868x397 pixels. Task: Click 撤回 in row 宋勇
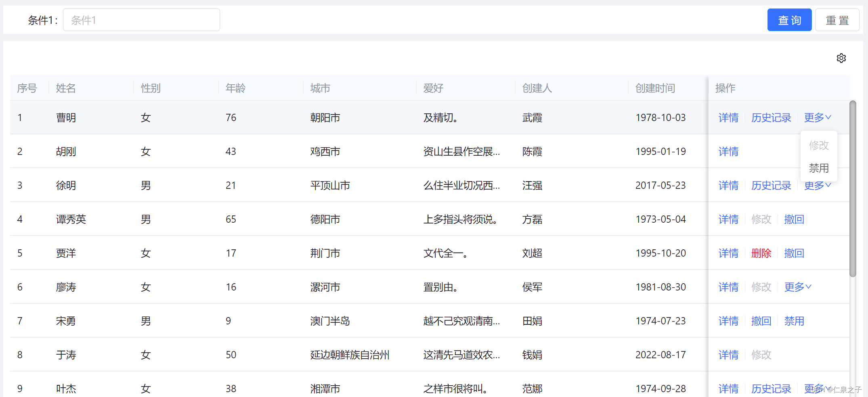tap(761, 321)
